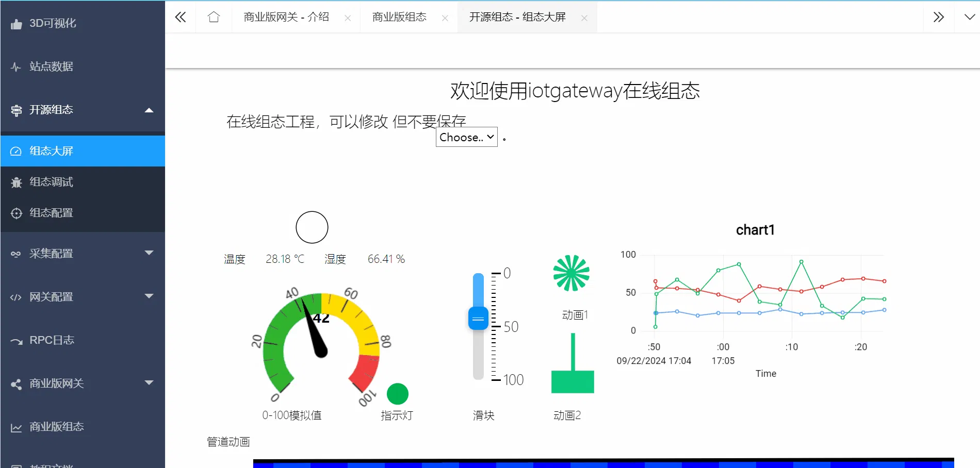Open 站点数据 sidebar item
Viewport: 980px width, 468px height.
click(51, 66)
